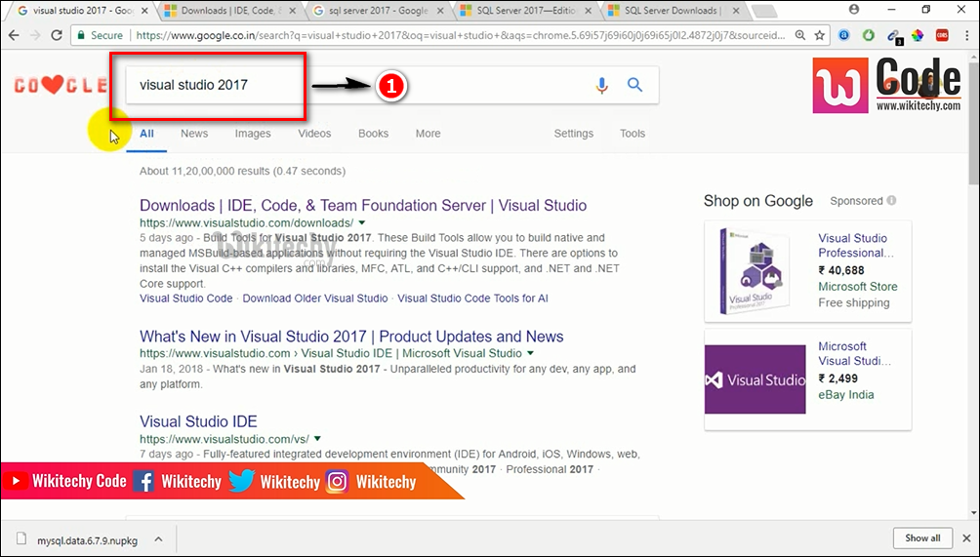Screen dimensions: 980x557
Task: Open dropdown arrow beside visualstudio.com/downloads URL
Action: [x=361, y=223]
